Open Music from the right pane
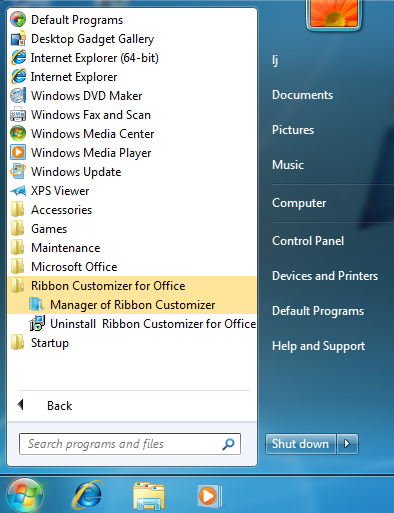 tap(288, 165)
